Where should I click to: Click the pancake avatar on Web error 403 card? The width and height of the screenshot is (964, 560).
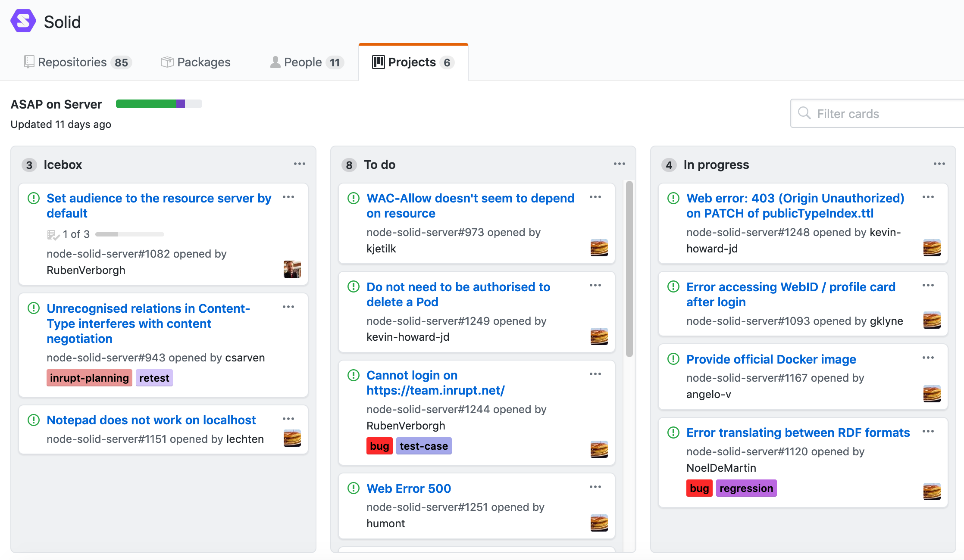(x=932, y=248)
